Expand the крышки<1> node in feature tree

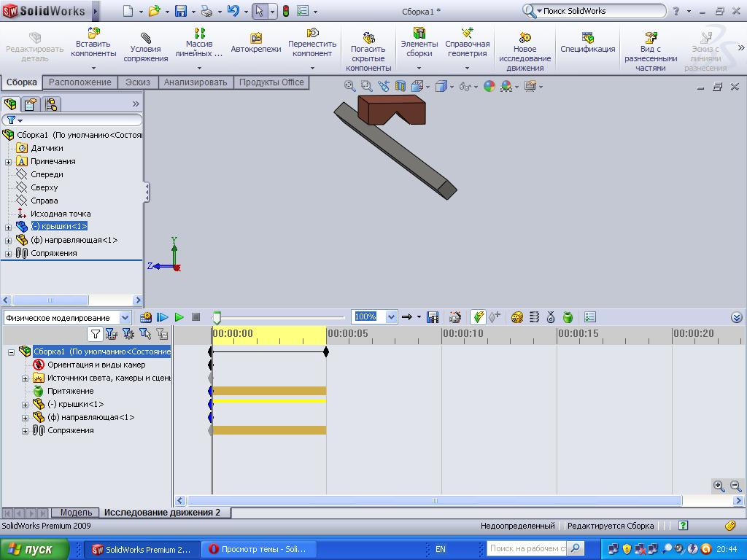8,227
